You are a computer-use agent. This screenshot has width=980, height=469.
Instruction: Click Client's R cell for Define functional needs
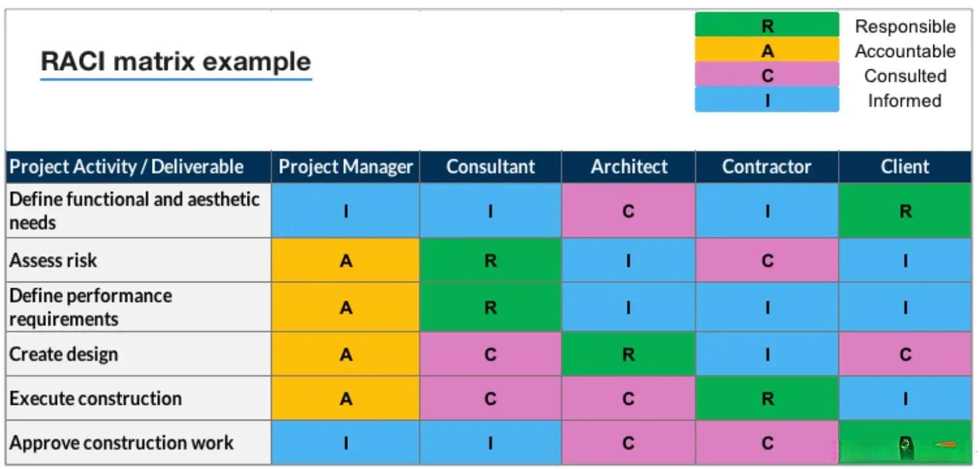coord(905,210)
